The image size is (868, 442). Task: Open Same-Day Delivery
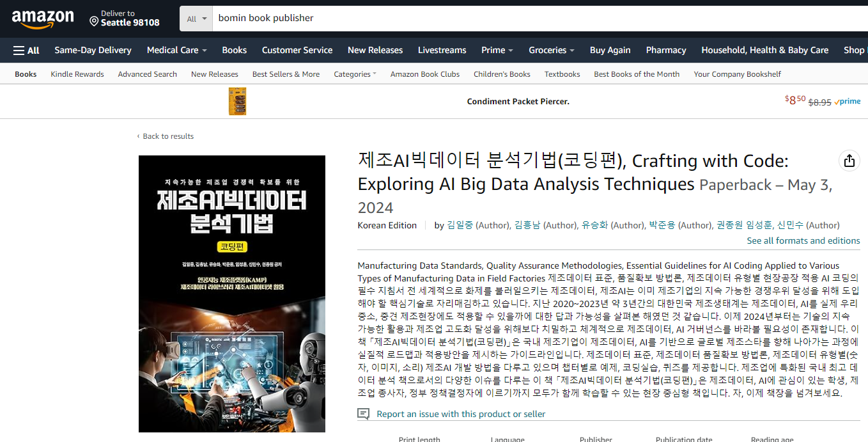coord(93,50)
